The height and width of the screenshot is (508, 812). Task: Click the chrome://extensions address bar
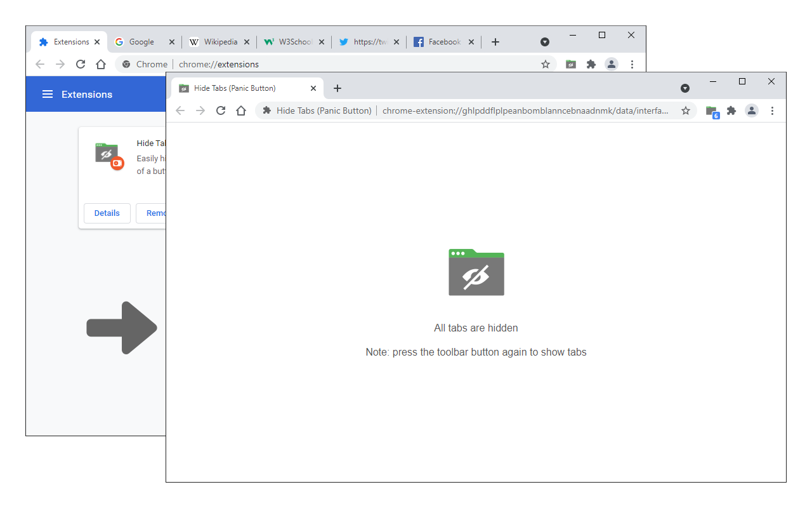pos(336,64)
